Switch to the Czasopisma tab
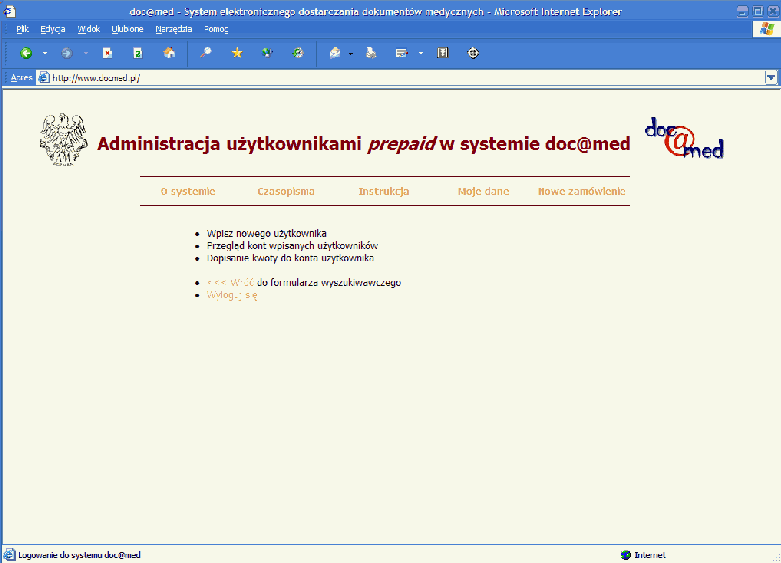Viewport: 781px width, 563px height. 286,191
